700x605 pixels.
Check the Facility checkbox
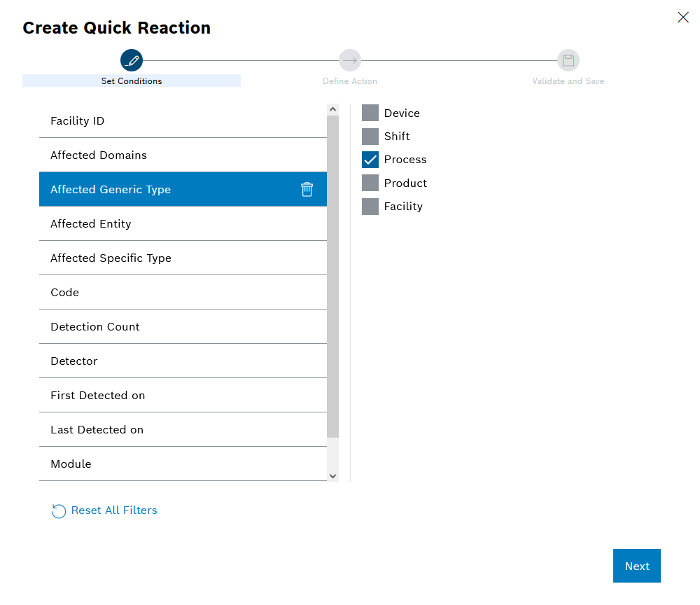(x=370, y=206)
